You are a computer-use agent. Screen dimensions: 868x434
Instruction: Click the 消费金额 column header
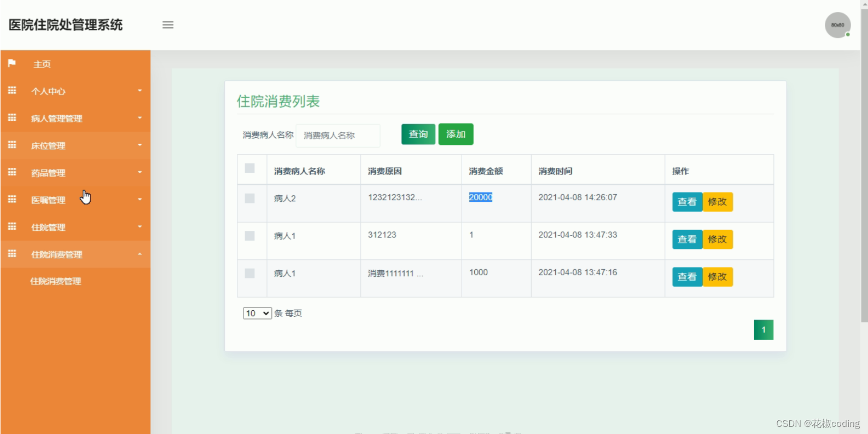(x=486, y=171)
